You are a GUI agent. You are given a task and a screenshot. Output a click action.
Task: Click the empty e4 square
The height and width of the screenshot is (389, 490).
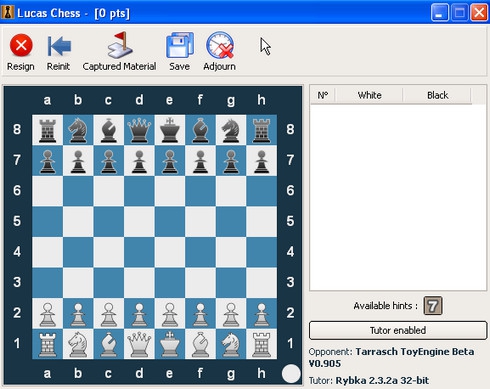point(170,252)
